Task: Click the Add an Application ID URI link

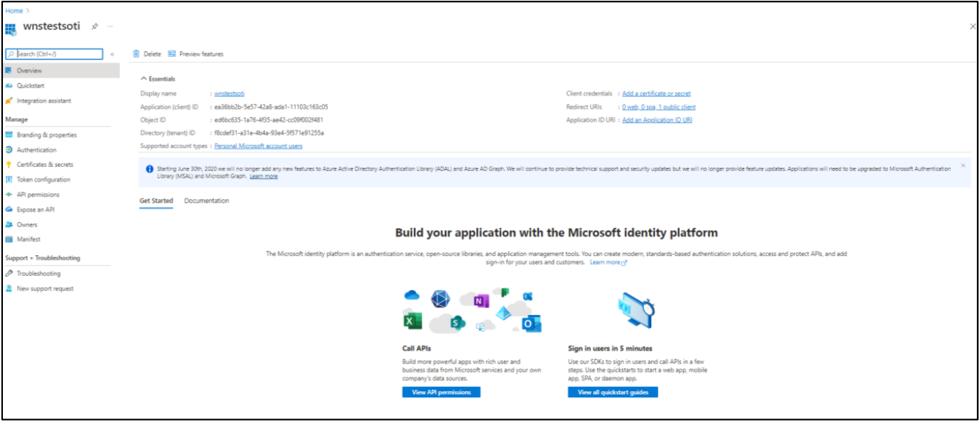Action: point(657,120)
